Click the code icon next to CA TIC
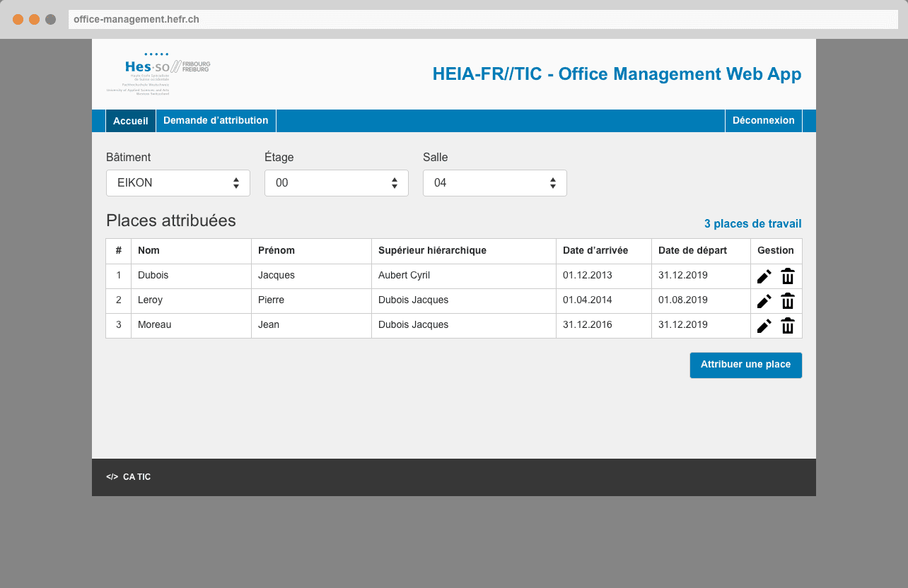This screenshot has width=908, height=588. 112,476
